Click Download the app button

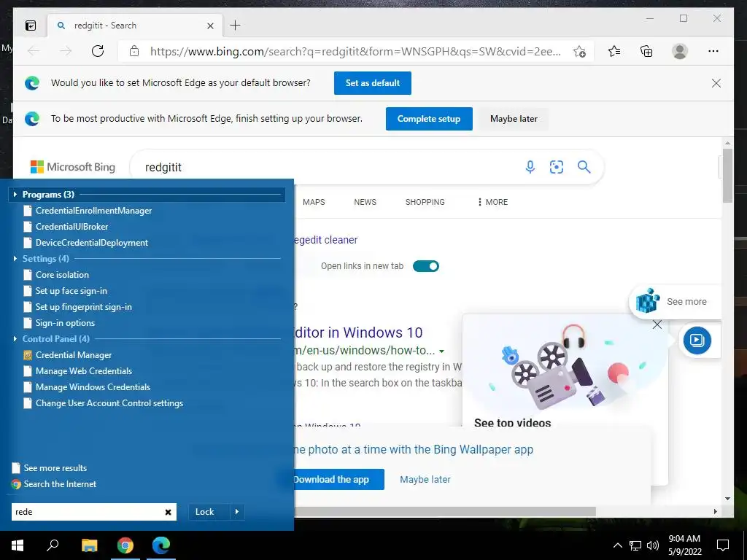(338, 479)
